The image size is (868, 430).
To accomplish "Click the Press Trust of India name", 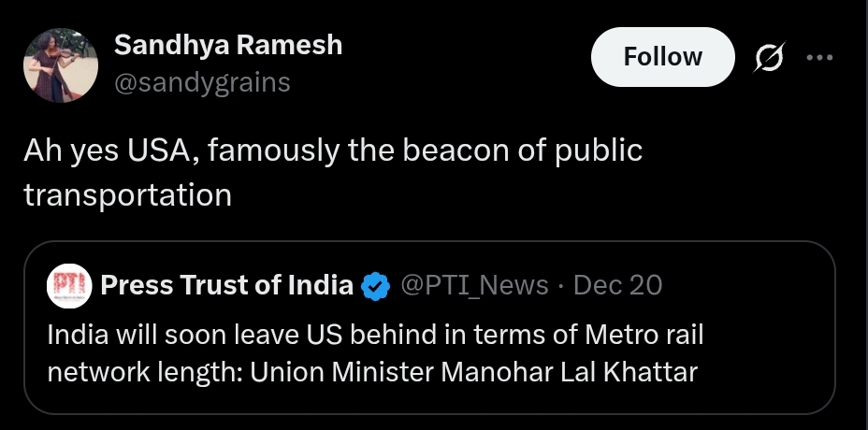I will (226, 285).
